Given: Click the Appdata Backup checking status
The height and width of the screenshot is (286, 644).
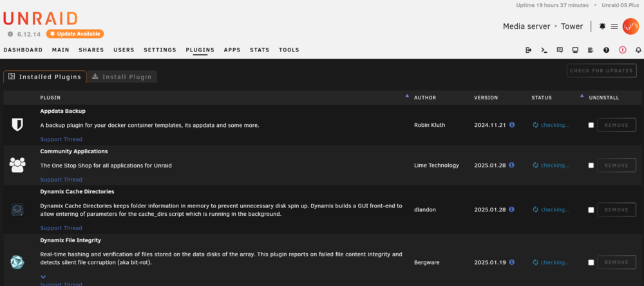Looking at the screenshot, I should (x=551, y=126).
